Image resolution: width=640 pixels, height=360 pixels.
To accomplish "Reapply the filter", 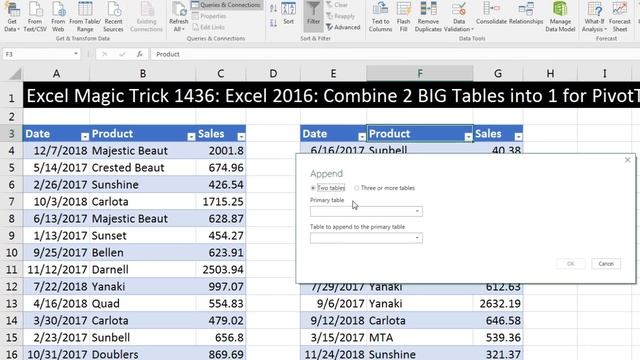I will click(340, 16).
